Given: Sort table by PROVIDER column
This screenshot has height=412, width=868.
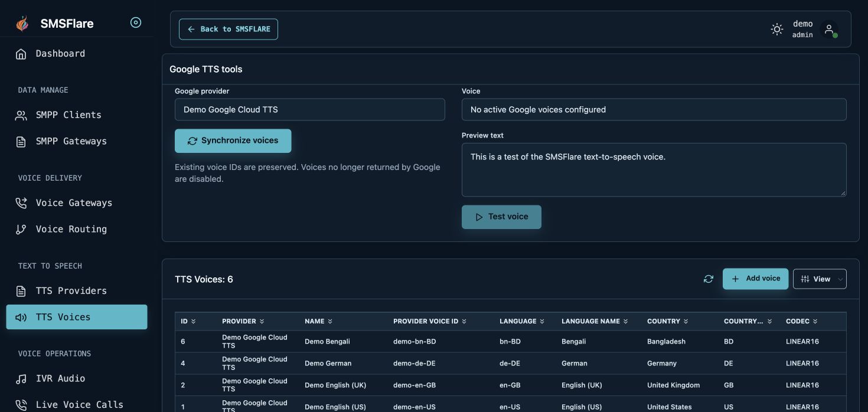Looking at the screenshot, I should tap(243, 322).
